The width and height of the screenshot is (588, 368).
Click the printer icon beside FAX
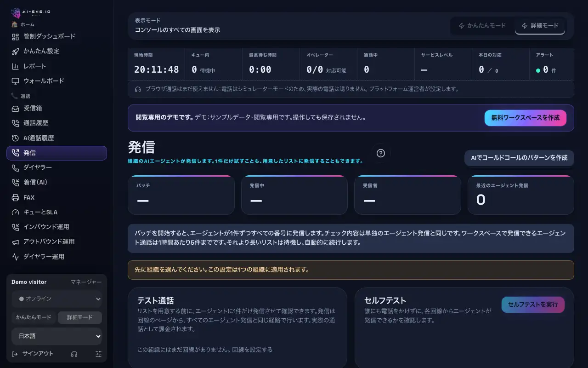[x=15, y=197]
